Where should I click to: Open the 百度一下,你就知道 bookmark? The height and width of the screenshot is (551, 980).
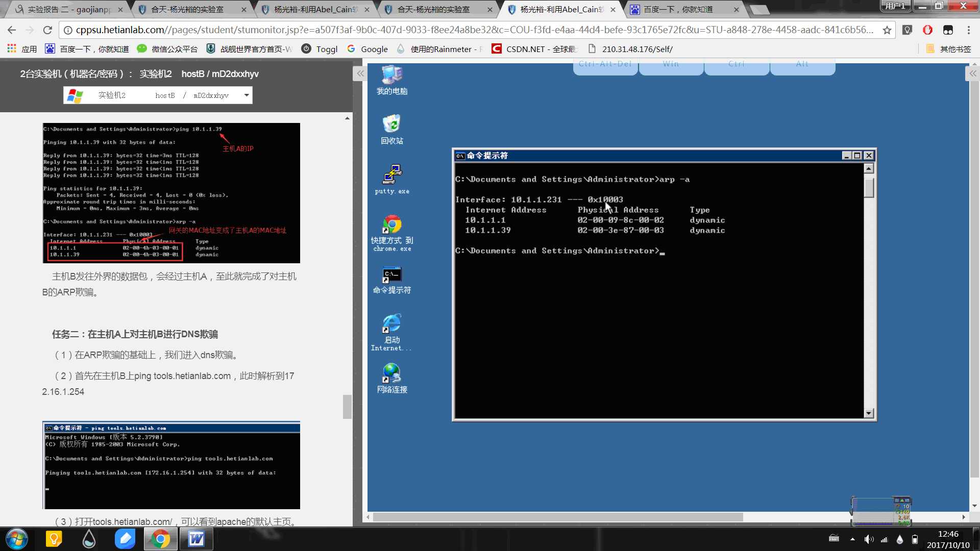point(87,49)
